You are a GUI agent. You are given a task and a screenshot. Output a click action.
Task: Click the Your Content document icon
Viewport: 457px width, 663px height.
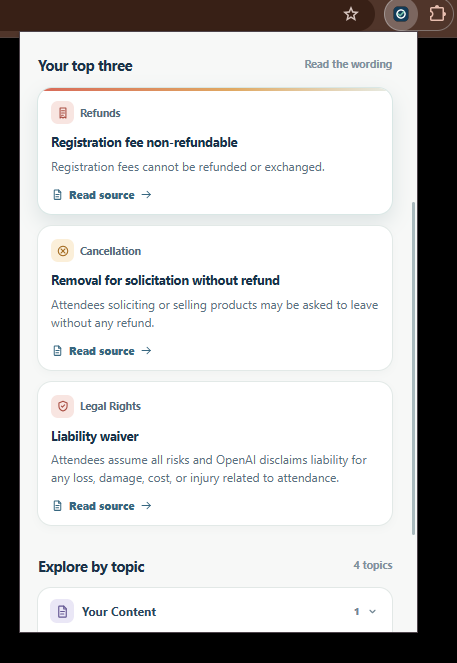tap(62, 611)
